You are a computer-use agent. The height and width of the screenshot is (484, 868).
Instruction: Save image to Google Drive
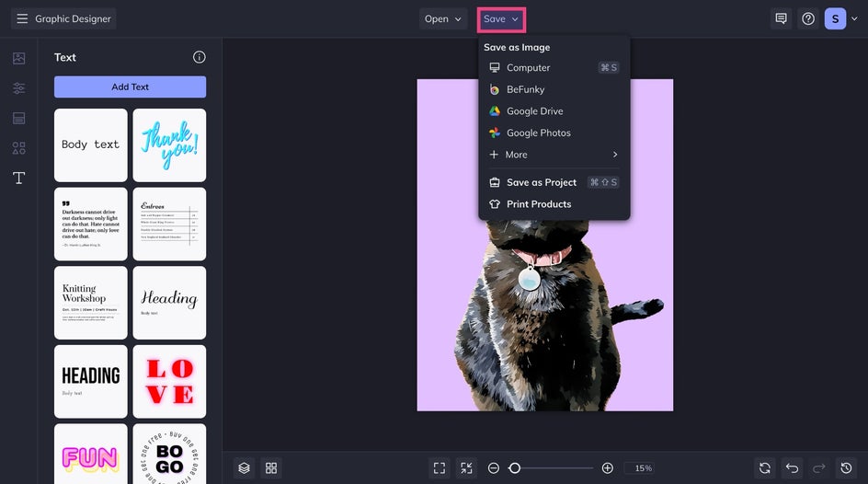554,110
